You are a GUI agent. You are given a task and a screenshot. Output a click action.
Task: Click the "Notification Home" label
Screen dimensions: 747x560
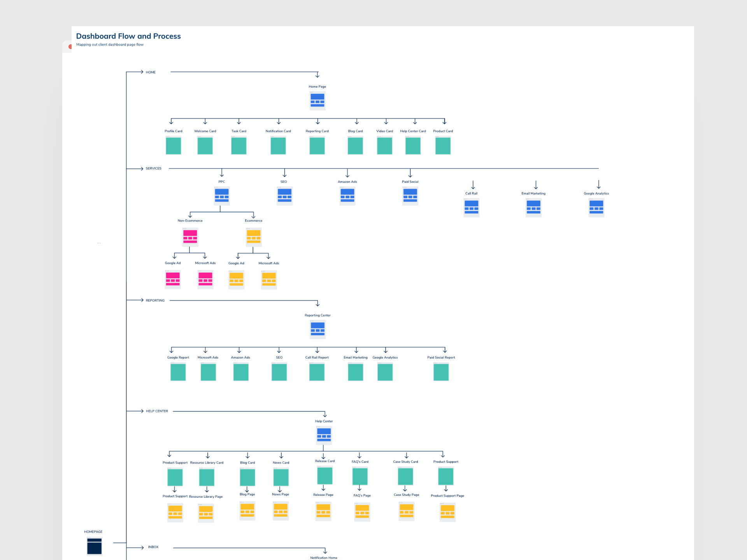coord(324,558)
